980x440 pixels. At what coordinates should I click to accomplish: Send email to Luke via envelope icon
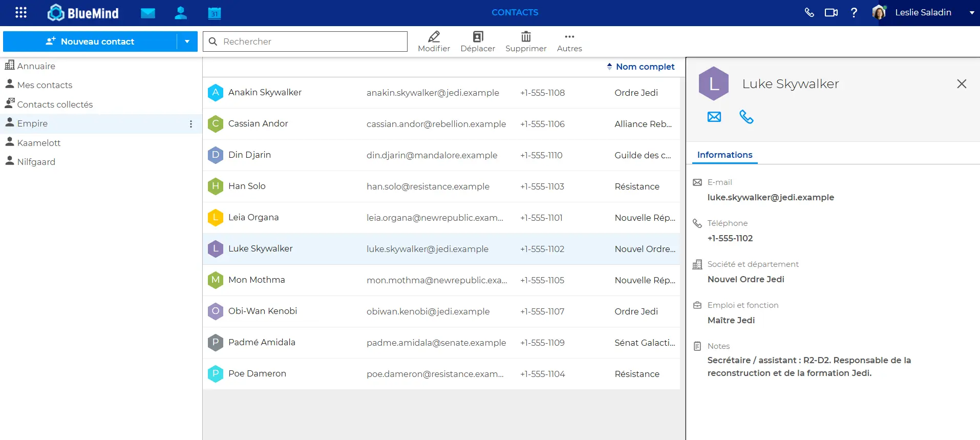coord(714,117)
